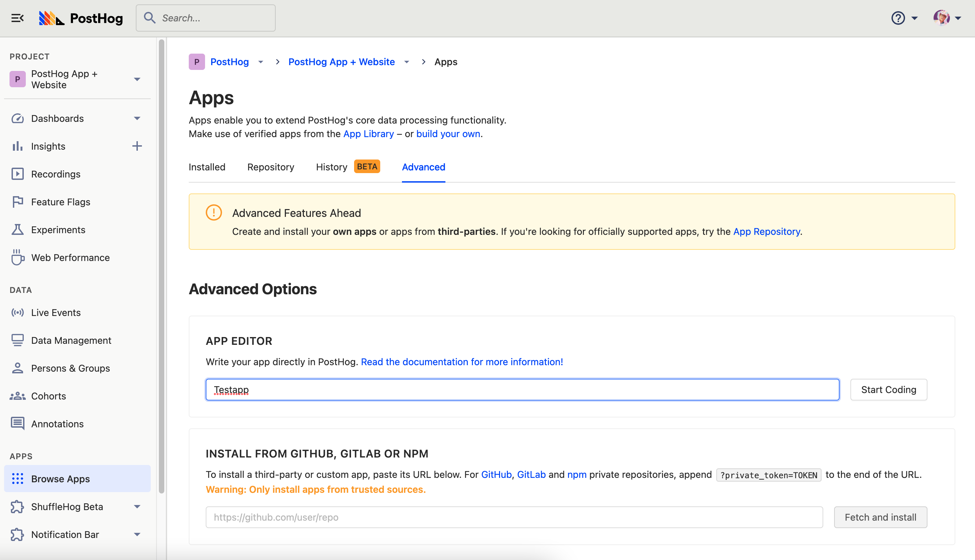
Task: Open the History BETA tab
Action: coord(331,167)
